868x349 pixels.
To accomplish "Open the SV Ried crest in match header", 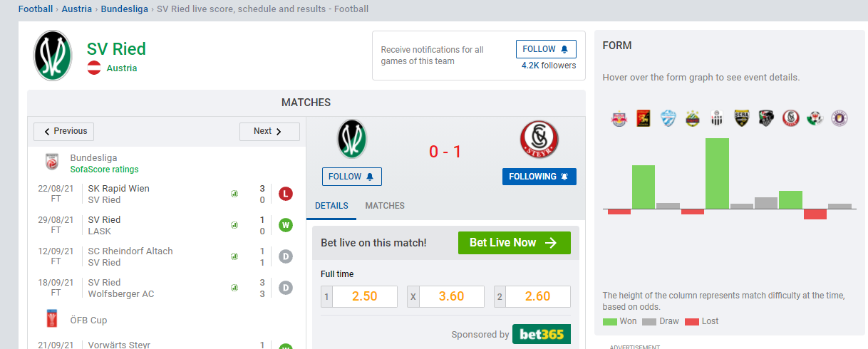I will (352, 139).
